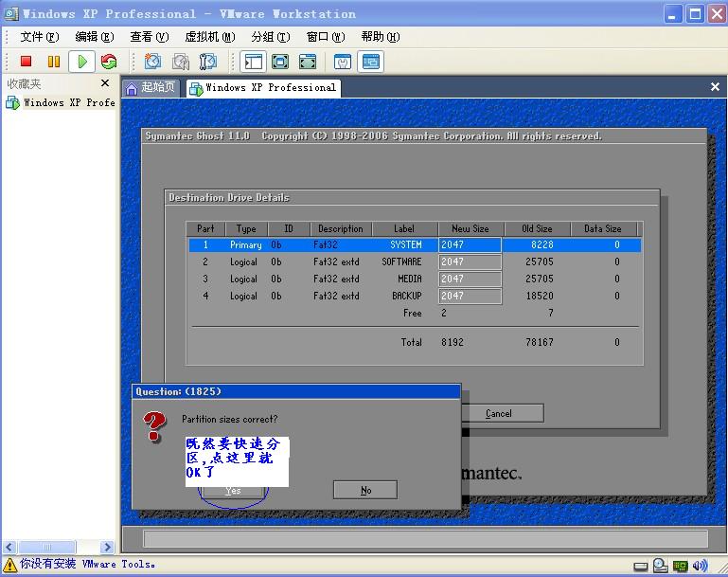Click Yes in the Partition sizes dialog

[233, 491]
